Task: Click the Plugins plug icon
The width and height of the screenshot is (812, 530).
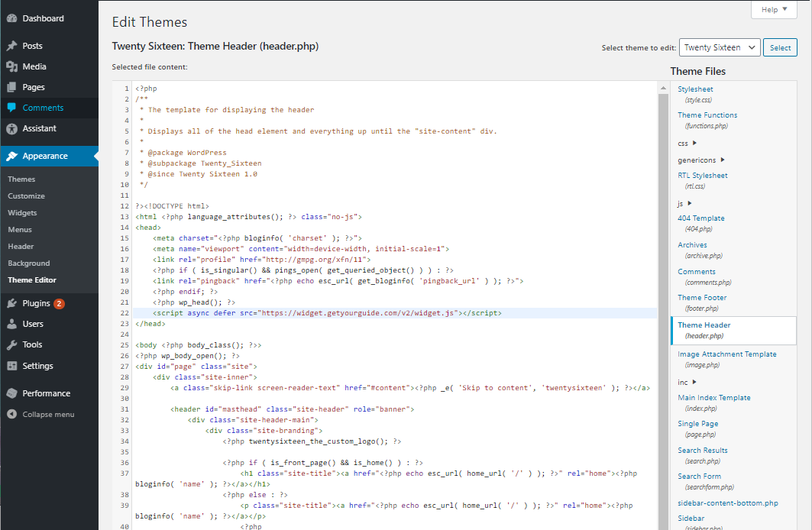Action: coord(12,303)
